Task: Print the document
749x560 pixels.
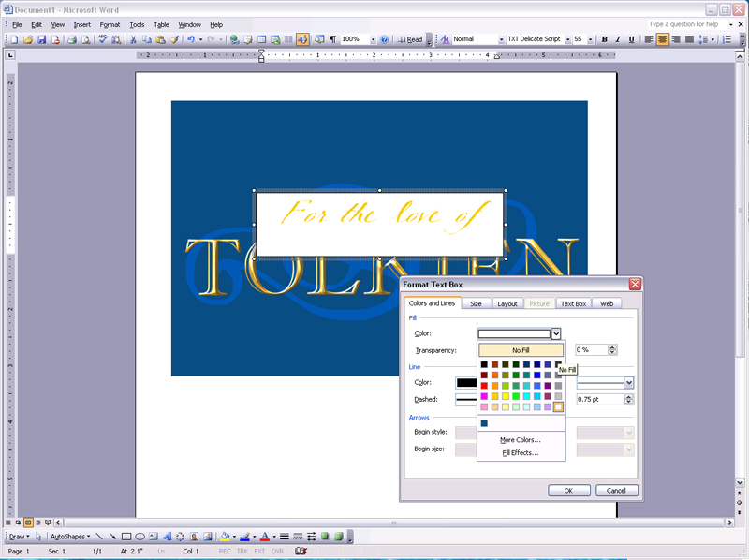Action: pos(72,39)
